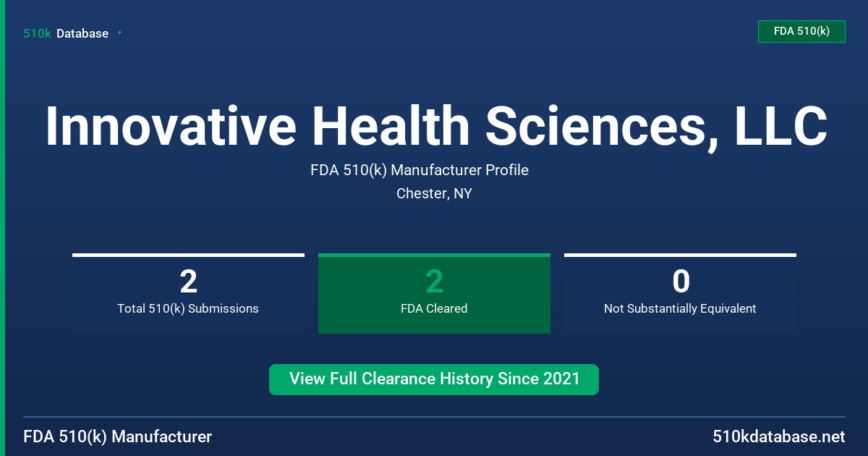
Task: Click the FDA 510(k) Manufacturer Profile subtitle
Action: (420, 170)
